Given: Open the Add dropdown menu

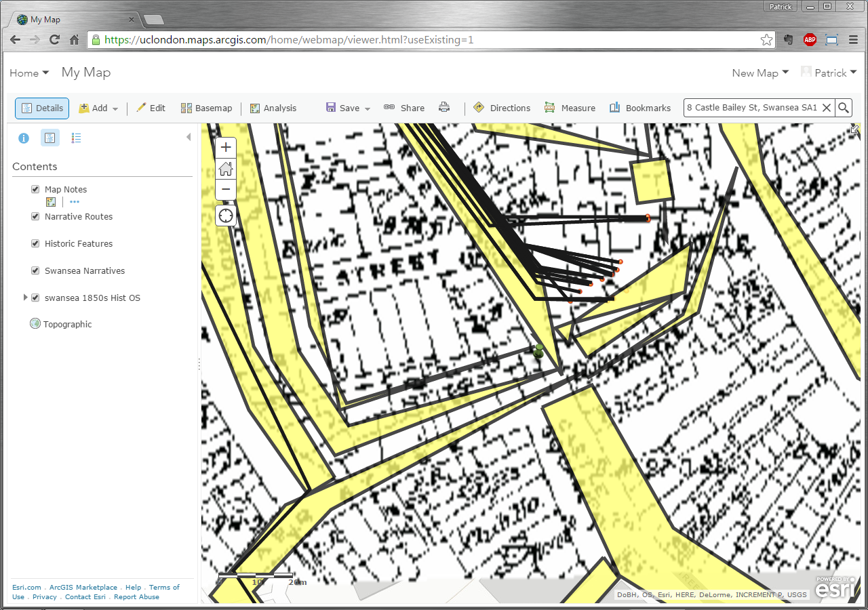Looking at the screenshot, I should tap(99, 108).
